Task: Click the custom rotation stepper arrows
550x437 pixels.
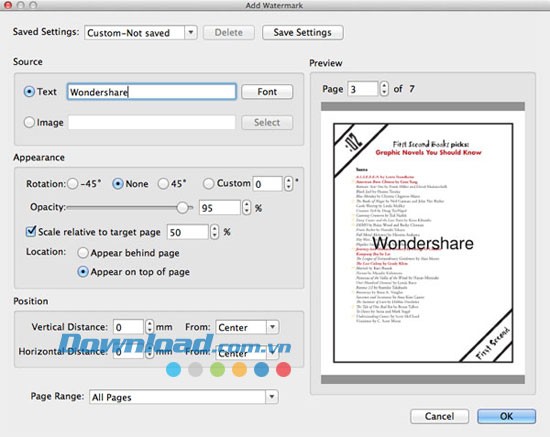Action: coord(288,183)
